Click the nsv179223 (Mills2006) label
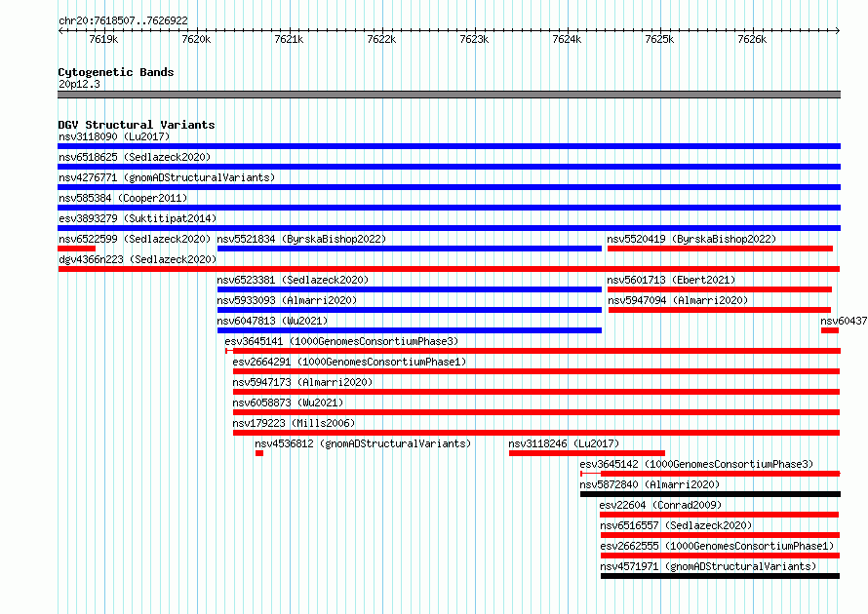Screen dimensions: 868x614 click(x=294, y=423)
